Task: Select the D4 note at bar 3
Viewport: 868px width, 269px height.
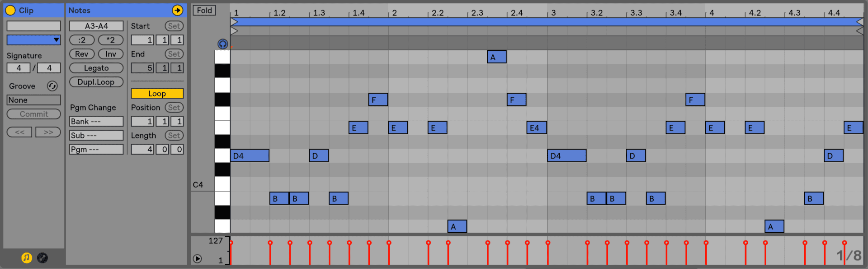Action: (567, 156)
